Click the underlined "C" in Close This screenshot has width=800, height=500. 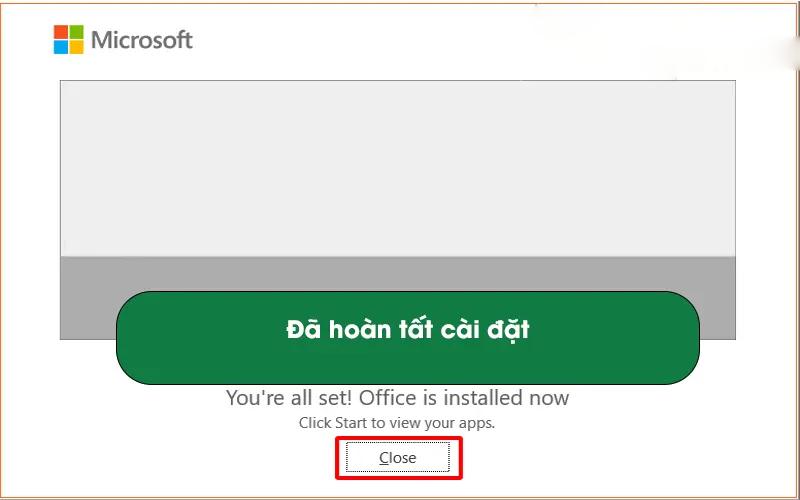click(x=385, y=458)
